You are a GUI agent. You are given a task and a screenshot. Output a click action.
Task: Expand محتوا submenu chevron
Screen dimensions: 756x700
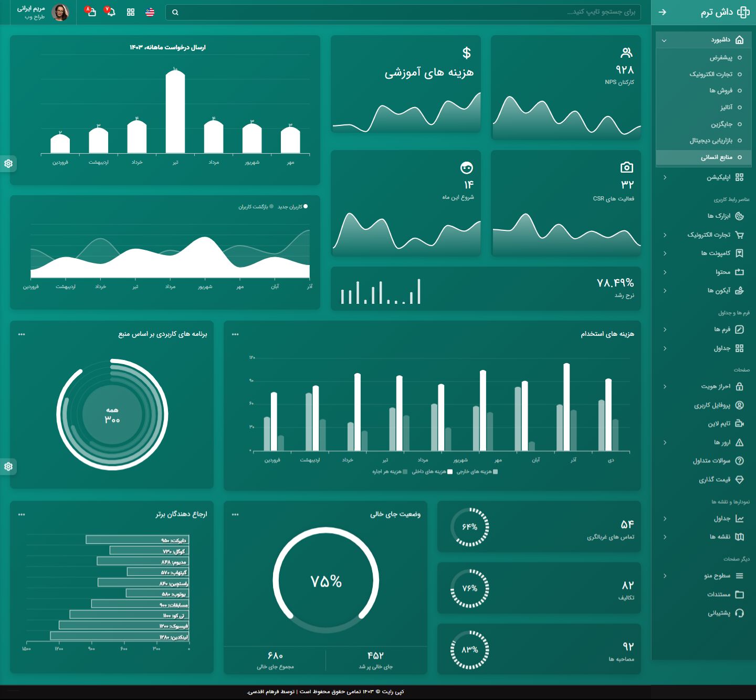[665, 272]
